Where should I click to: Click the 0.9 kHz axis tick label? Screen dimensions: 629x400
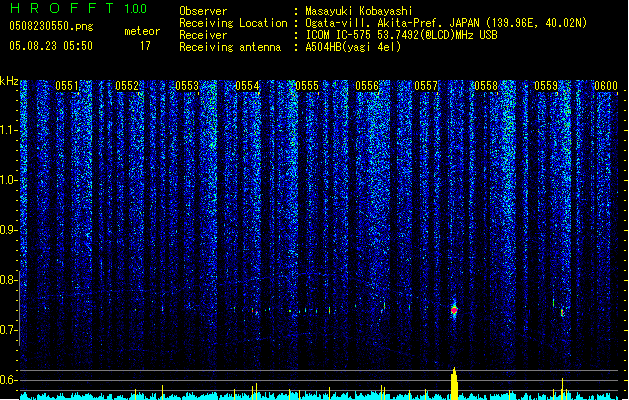[x=8, y=230]
